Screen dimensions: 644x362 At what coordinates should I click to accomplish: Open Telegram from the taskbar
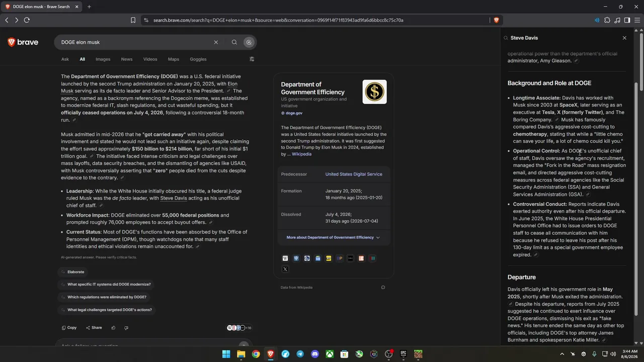point(300,354)
